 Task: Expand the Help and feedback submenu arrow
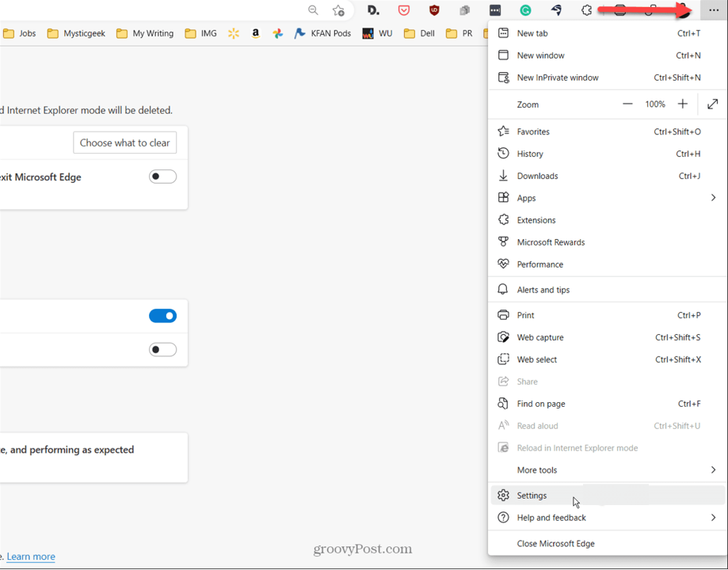pyautogui.click(x=713, y=517)
